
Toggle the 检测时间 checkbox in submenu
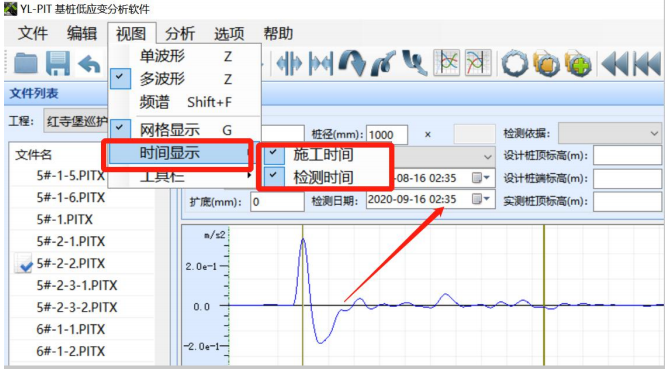tap(274, 176)
